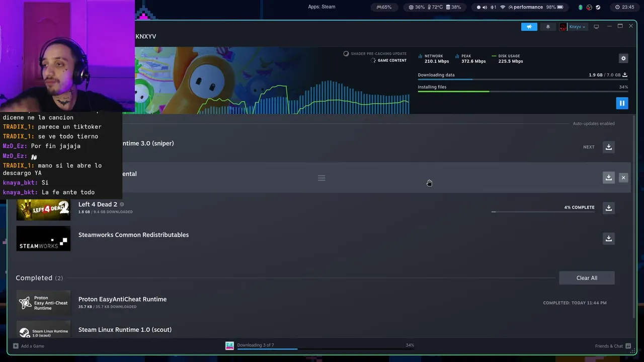Click NEXT label on sniper runtime row

click(x=589, y=147)
